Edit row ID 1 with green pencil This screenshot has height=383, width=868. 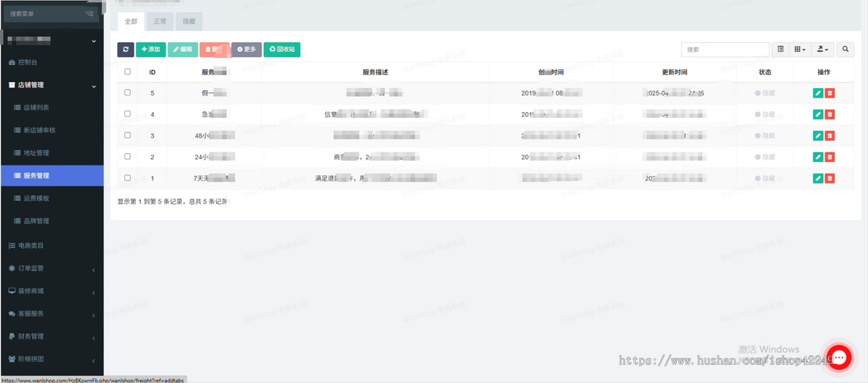click(x=817, y=178)
